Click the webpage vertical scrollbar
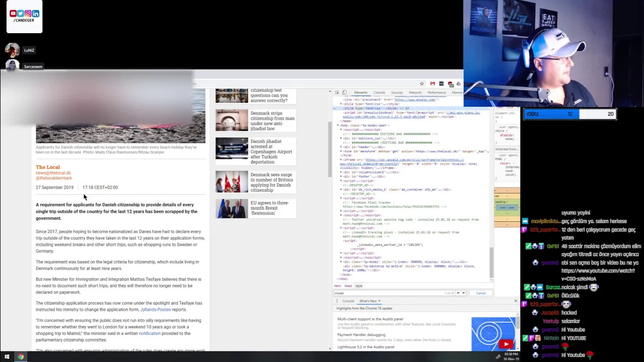 330,150
